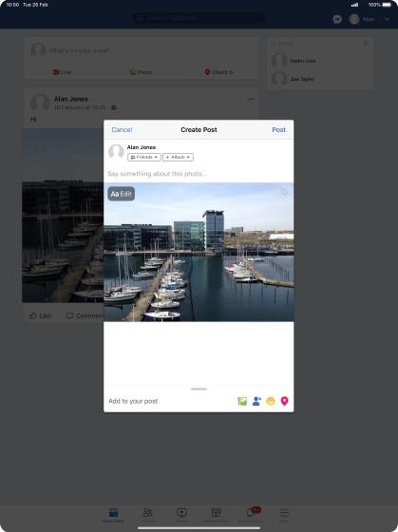Image resolution: width=398 pixels, height=532 pixels.
Task: Open the Aa Edit photo editor
Action: tap(122, 194)
